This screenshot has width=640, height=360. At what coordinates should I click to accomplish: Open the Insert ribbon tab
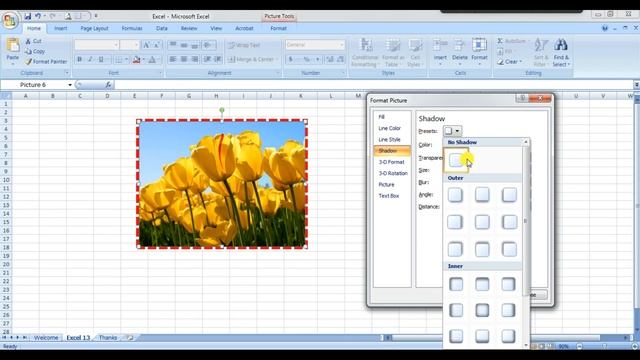click(61, 28)
